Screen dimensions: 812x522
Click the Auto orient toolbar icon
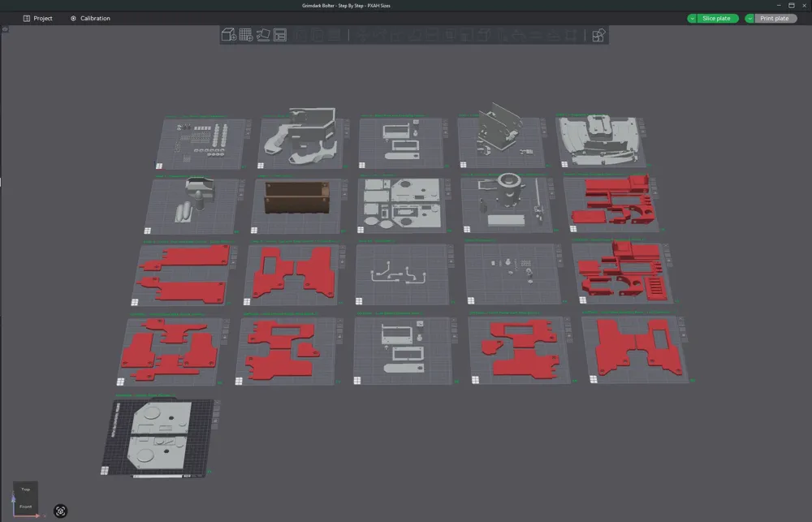[263, 35]
